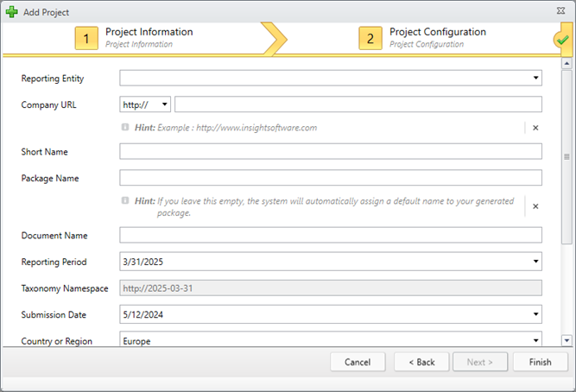Click the Reporting Period label
Image resolution: width=576 pixels, height=392 pixels.
(54, 262)
